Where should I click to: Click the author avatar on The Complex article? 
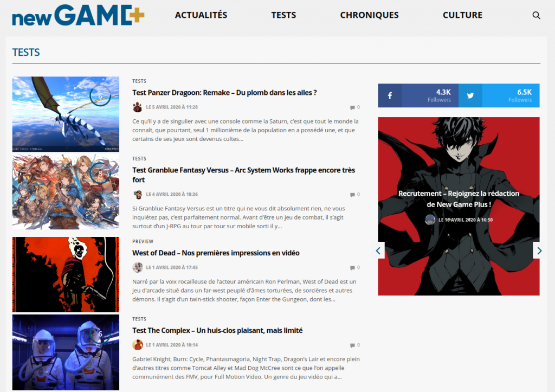pos(137,344)
